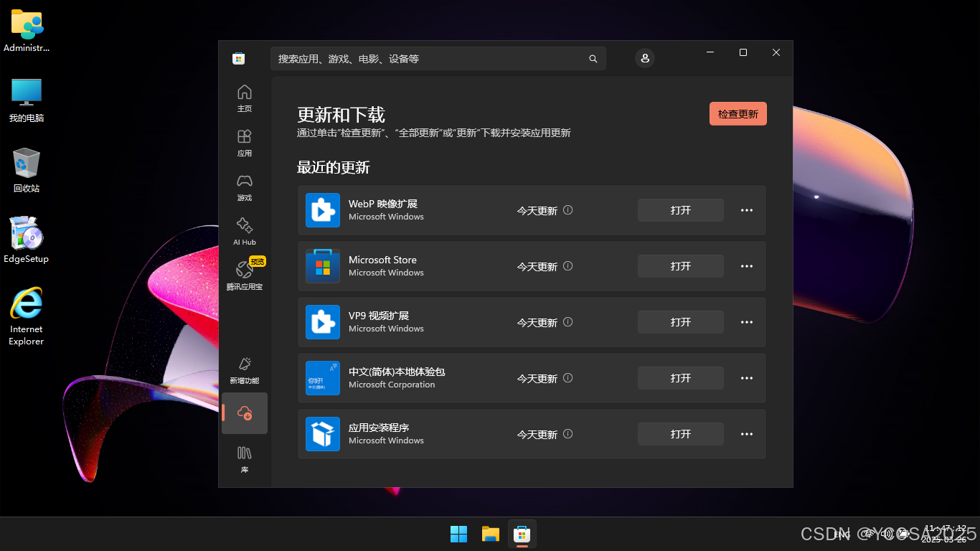This screenshot has width=980, height=551.
Task: Open VP9 视频扩展 with 打开 button
Action: pyautogui.click(x=681, y=322)
